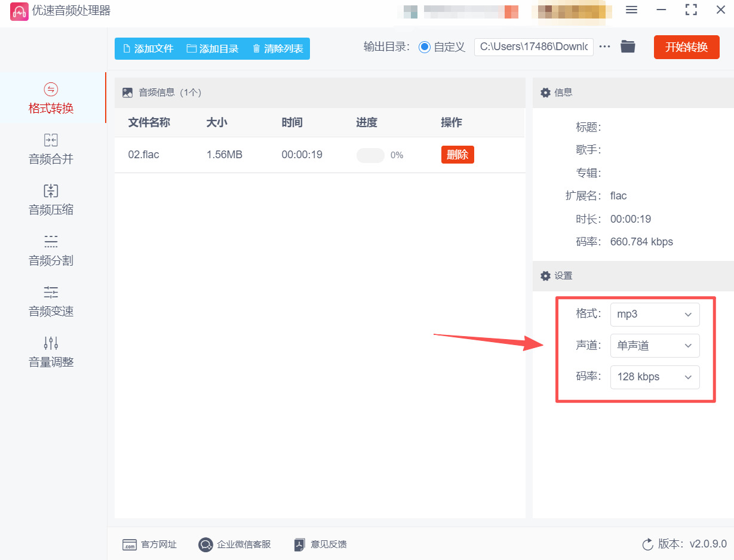Click the 设置 panel gear icon
The height and width of the screenshot is (560, 734).
tap(545, 276)
